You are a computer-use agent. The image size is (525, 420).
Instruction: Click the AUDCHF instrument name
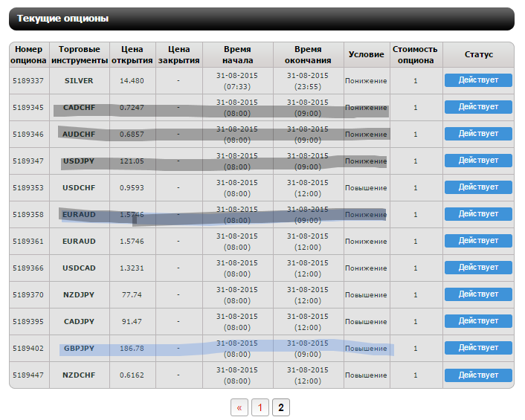(79, 135)
